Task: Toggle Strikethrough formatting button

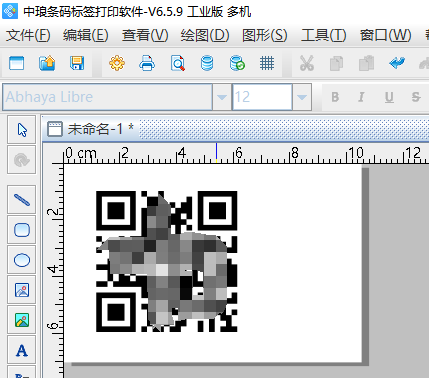Action: point(416,97)
